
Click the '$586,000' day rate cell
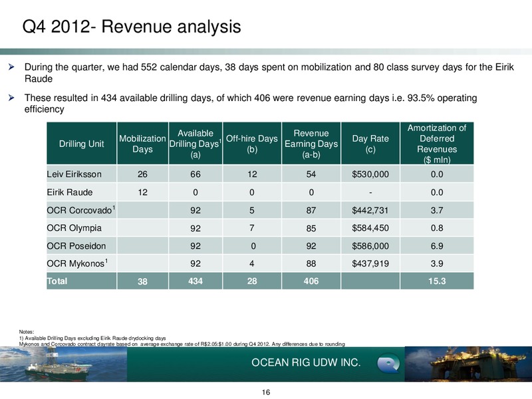(370, 245)
